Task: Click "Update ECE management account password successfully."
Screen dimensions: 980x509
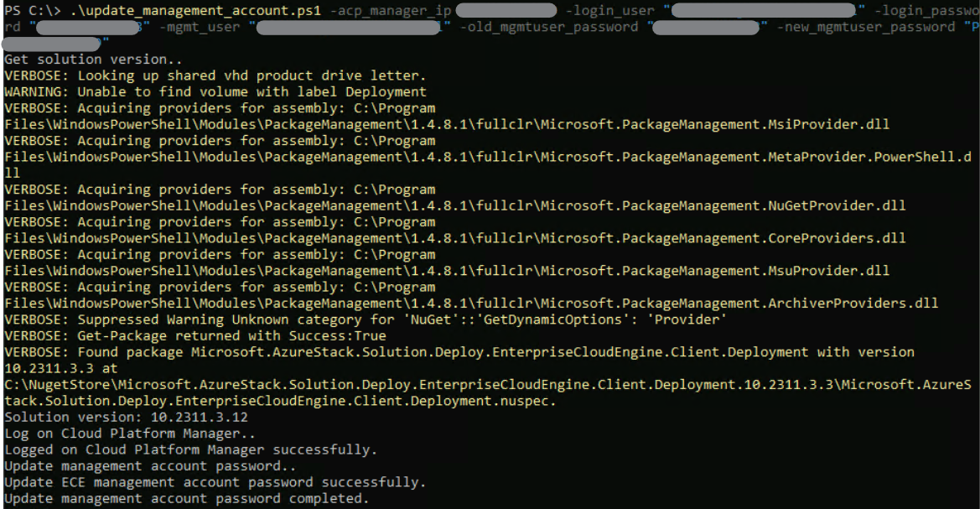Action: (x=215, y=483)
